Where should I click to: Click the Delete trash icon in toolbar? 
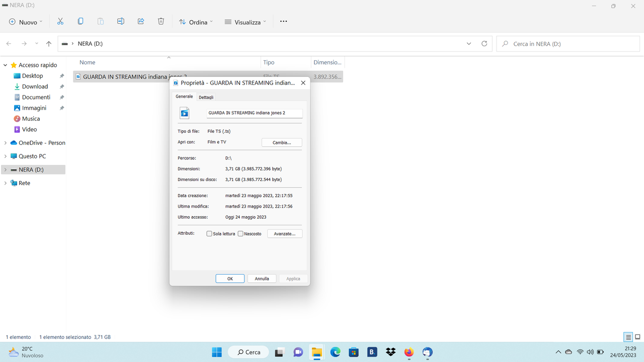coord(161,22)
